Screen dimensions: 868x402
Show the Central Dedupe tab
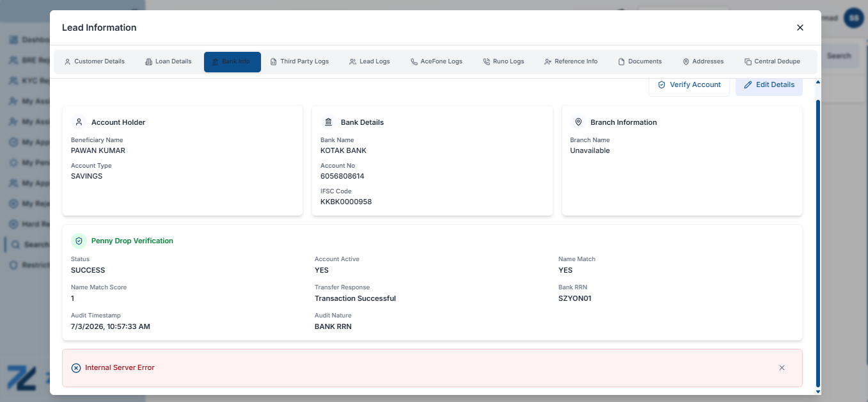(x=772, y=61)
